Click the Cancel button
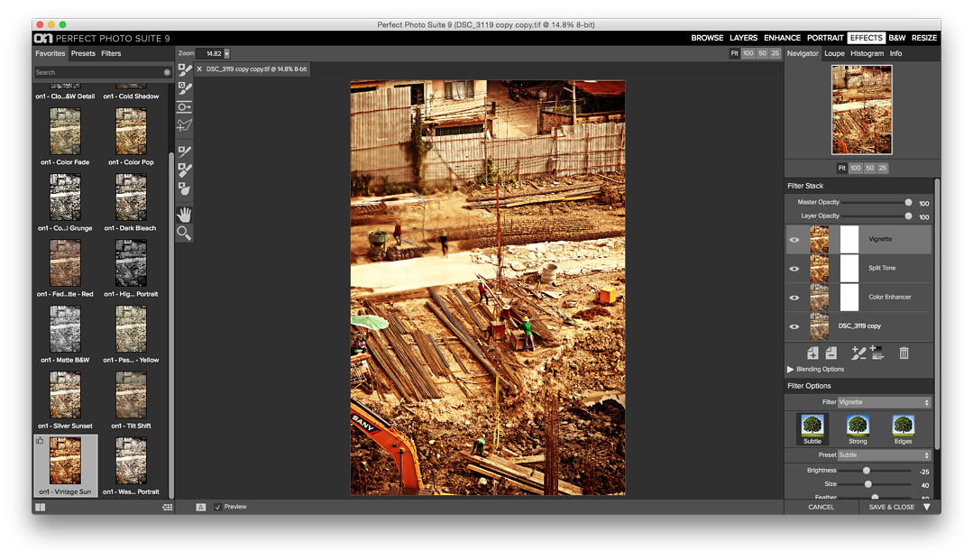973x560 pixels. tap(821, 507)
